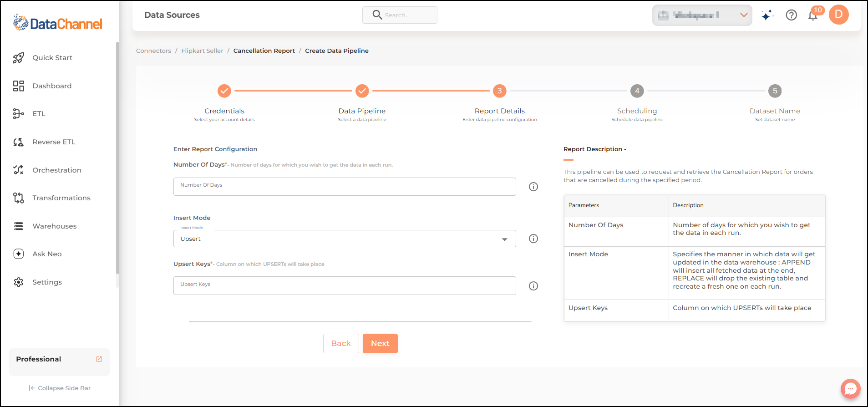Click info icon beside Number Of Days

coord(533,187)
